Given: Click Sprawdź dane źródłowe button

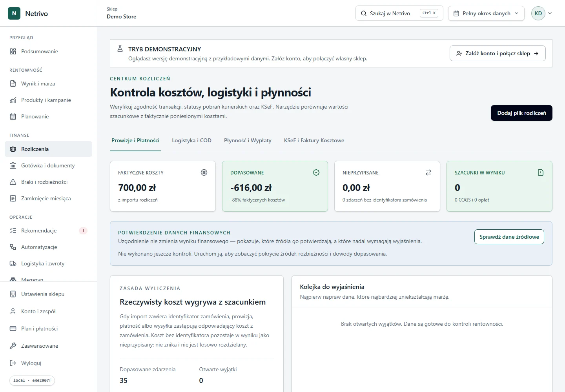Looking at the screenshot, I should pos(509,237).
